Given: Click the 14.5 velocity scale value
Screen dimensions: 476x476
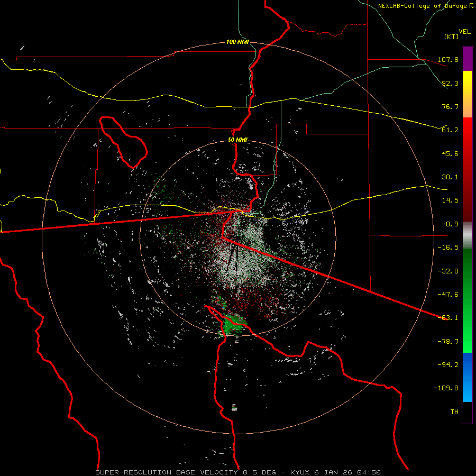Looking at the screenshot, I should pyautogui.click(x=450, y=200).
